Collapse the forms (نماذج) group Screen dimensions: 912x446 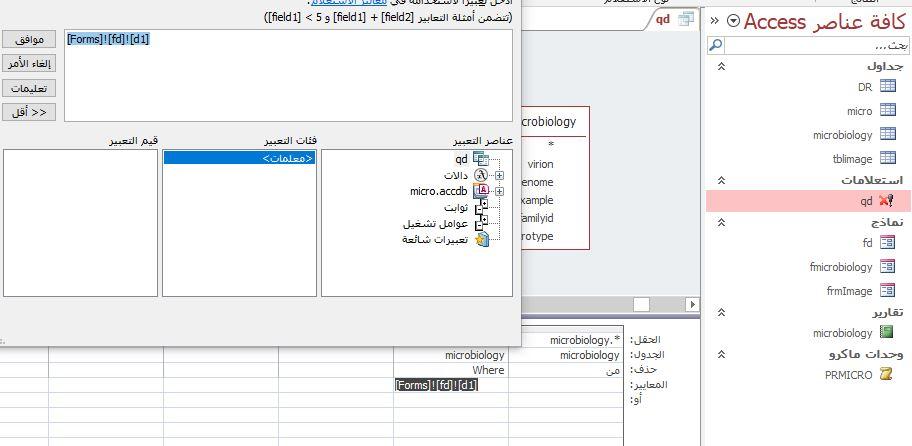[721, 222]
